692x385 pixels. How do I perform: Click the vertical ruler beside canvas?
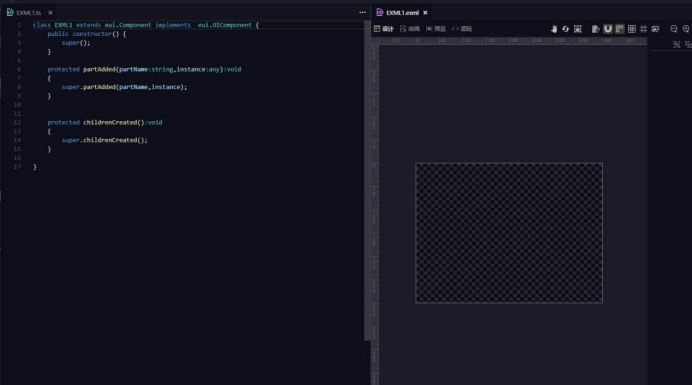point(375,215)
